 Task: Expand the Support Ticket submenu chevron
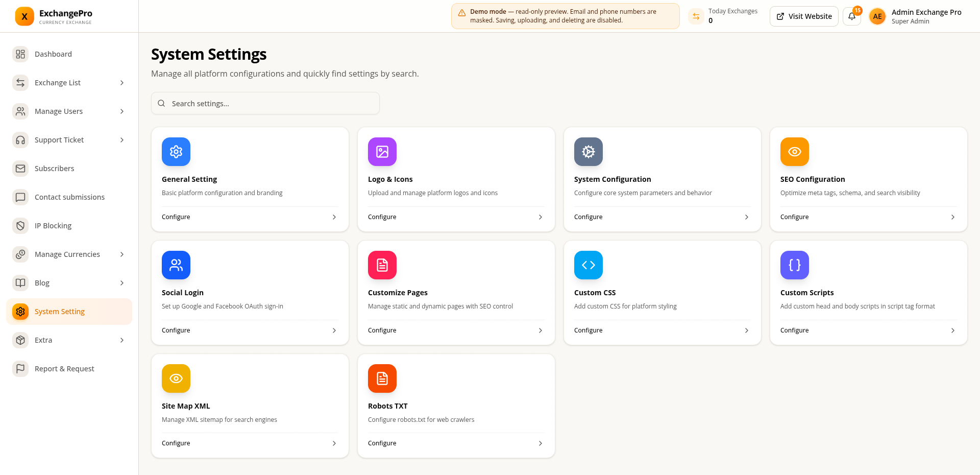pos(122,140)
